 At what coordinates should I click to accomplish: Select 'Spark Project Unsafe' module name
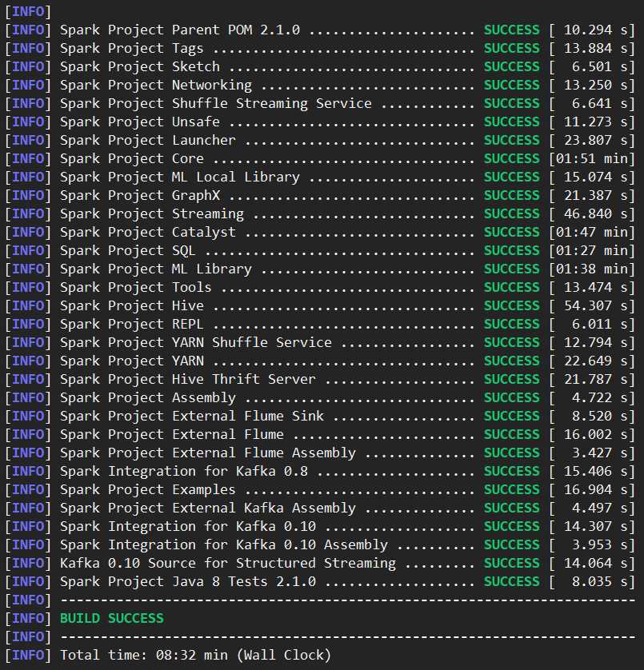click(139, 122)
